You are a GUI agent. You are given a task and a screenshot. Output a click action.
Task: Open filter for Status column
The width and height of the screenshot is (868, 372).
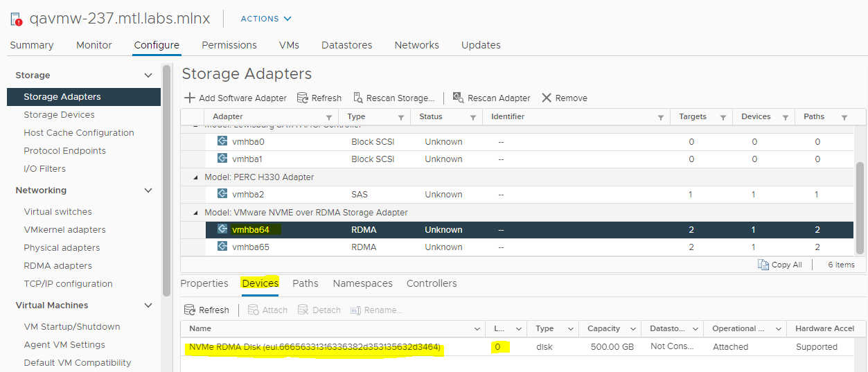(x=473, y=117)
